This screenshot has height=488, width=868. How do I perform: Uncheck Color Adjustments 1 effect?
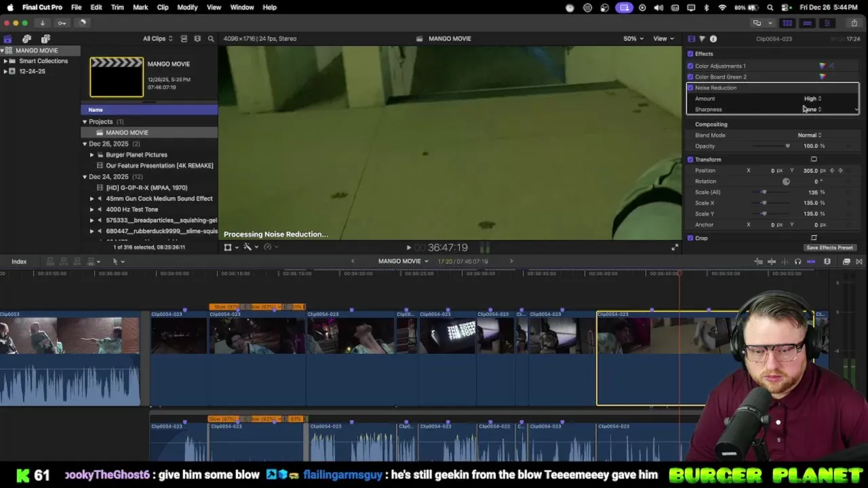[x=690, y=66]
